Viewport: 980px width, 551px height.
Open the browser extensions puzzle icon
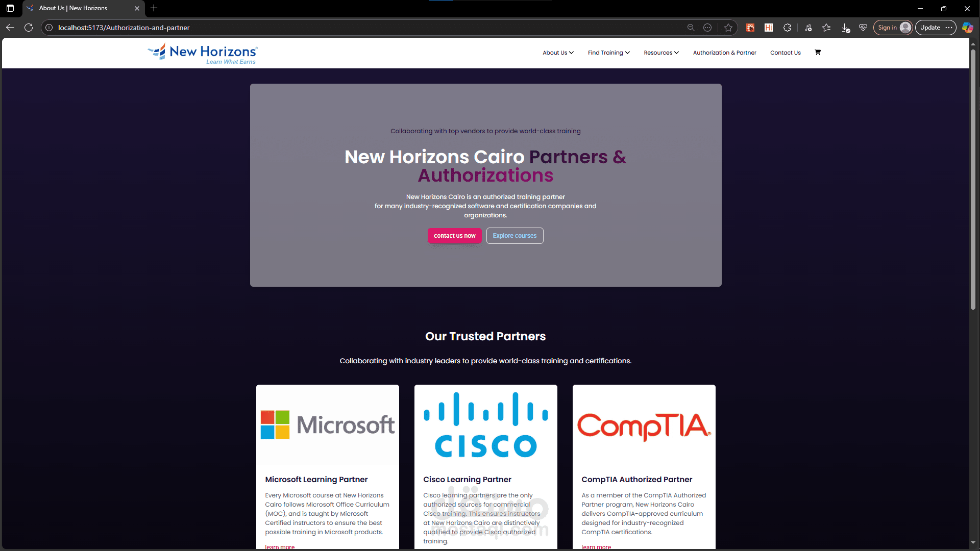click(x=787, y=28)
